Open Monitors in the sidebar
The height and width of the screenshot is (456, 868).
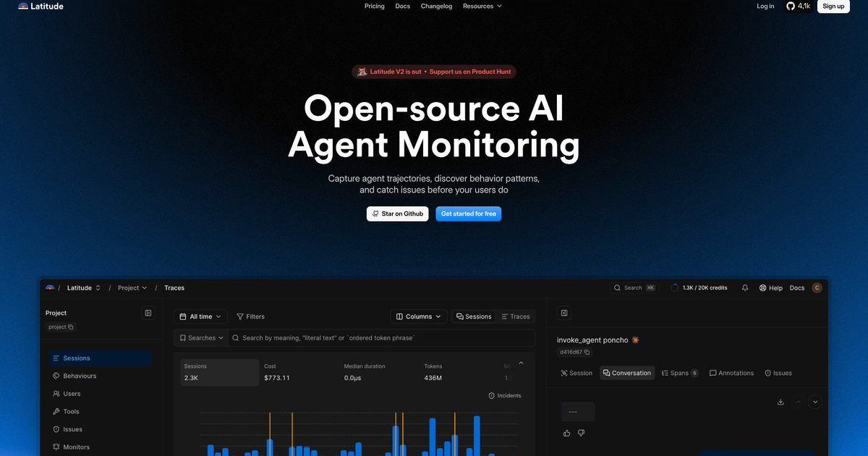(100, 447)
